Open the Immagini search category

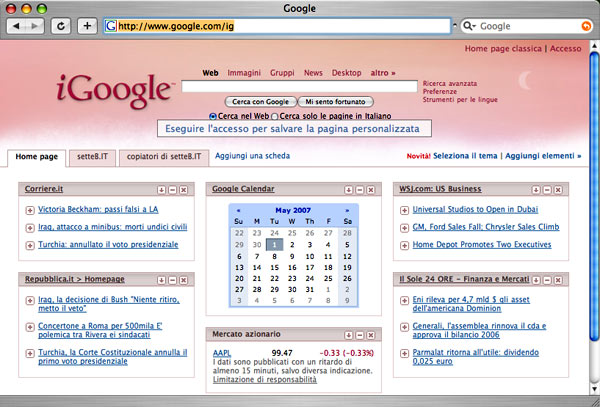pos(244,73)
